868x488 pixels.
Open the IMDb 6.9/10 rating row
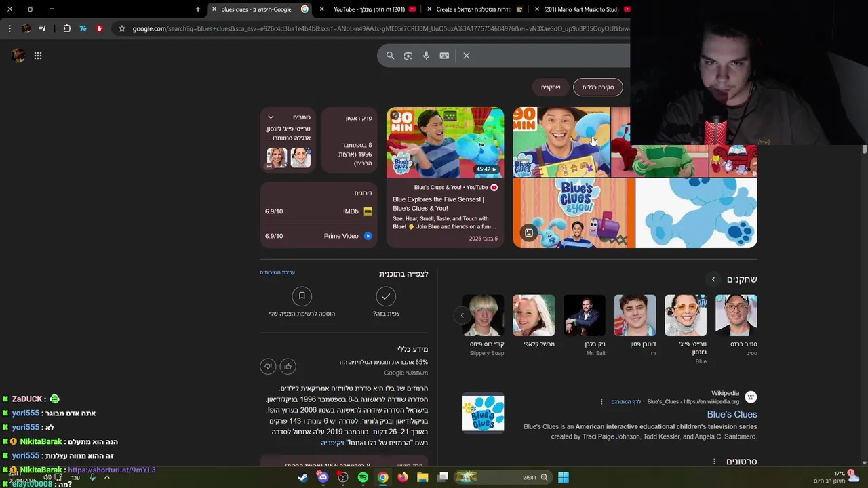pyautogui.click(x=319, y=211)
